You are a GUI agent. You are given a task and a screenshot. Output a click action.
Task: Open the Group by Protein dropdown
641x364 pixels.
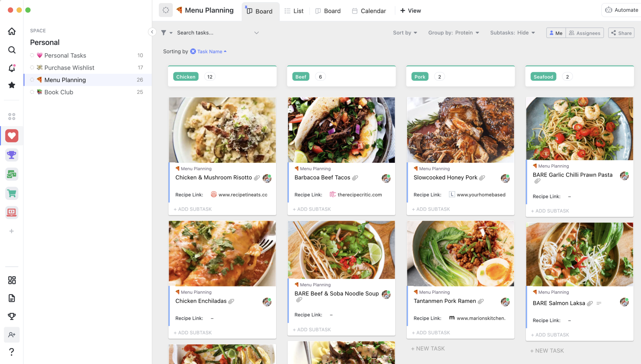(454, 33)
